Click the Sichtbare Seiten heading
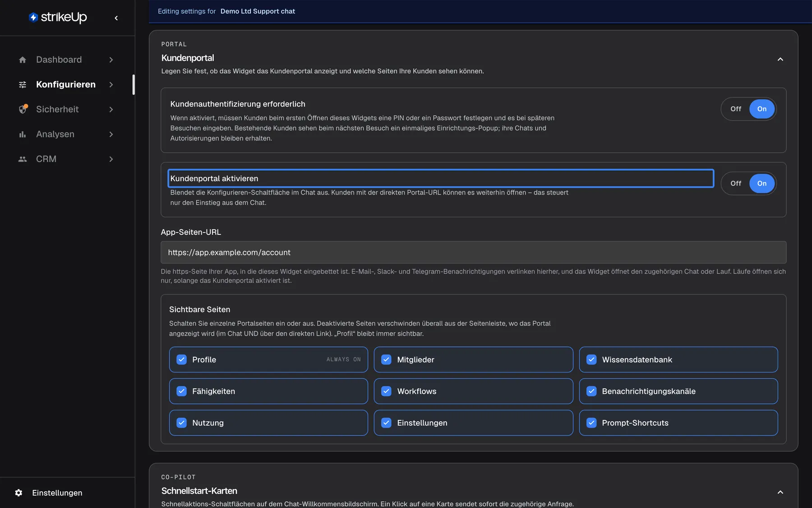This screenshot has width=812, height=508. click(x=199, y=309)
